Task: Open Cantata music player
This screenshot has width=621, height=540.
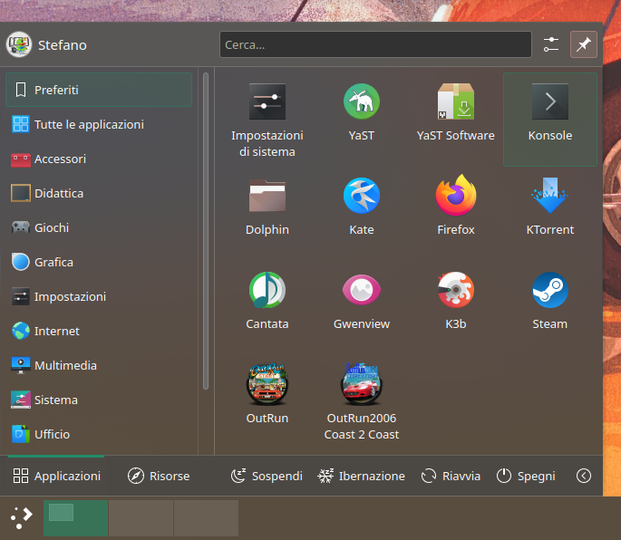Action: pos(267,301)
